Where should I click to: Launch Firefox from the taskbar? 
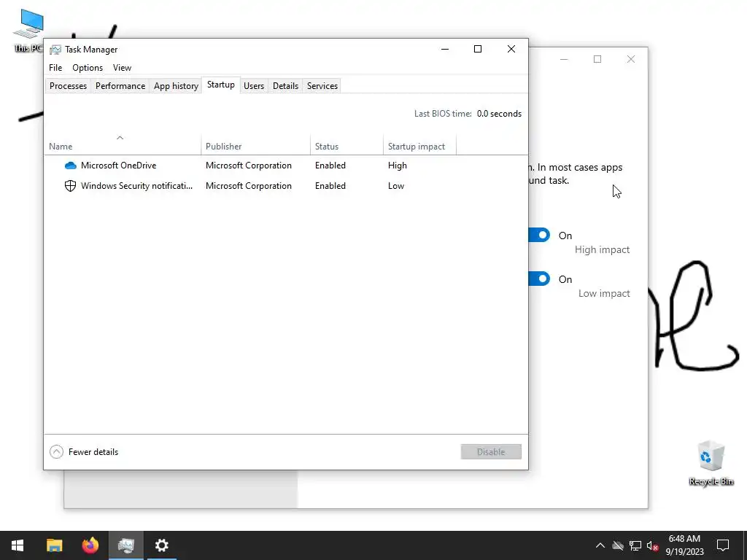[x=90, y=545]
